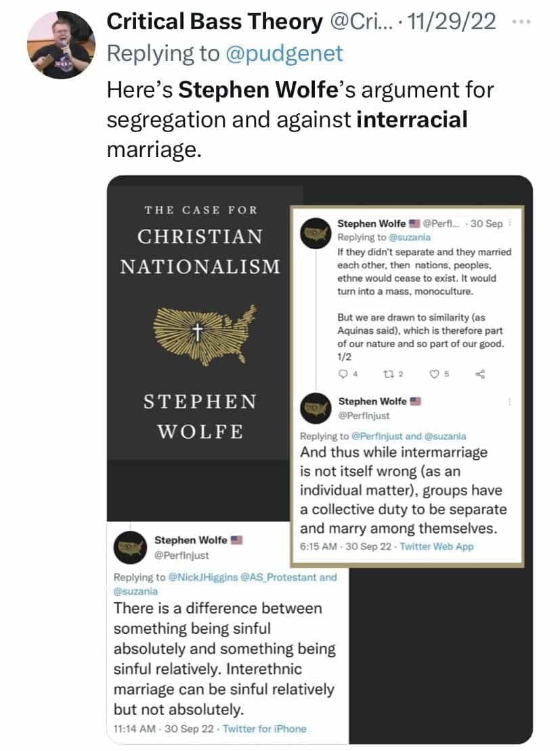
Task: Click Stephen Wolfe's avatar above the 'And thus while intermarriage' tweet
Action: (x=313, y=408)
